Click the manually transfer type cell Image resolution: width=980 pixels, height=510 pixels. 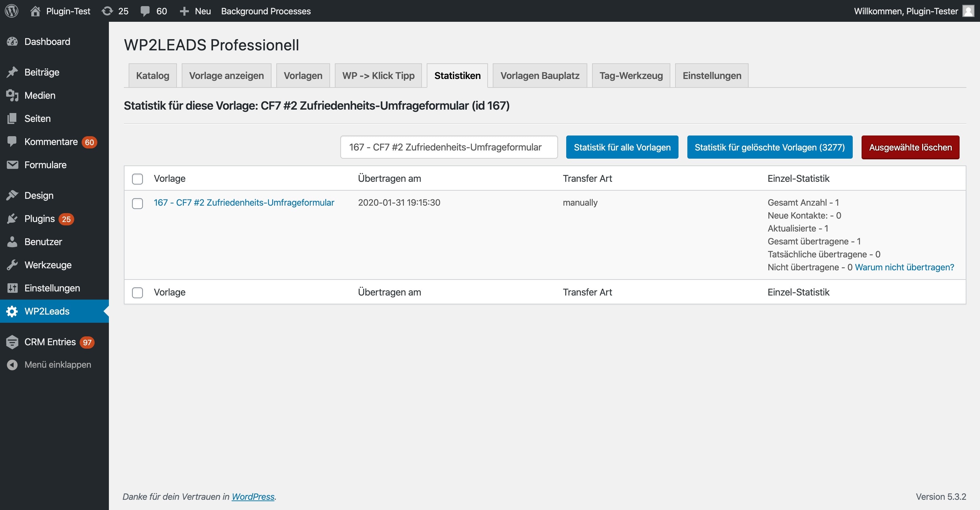click(x=580, y=203)
